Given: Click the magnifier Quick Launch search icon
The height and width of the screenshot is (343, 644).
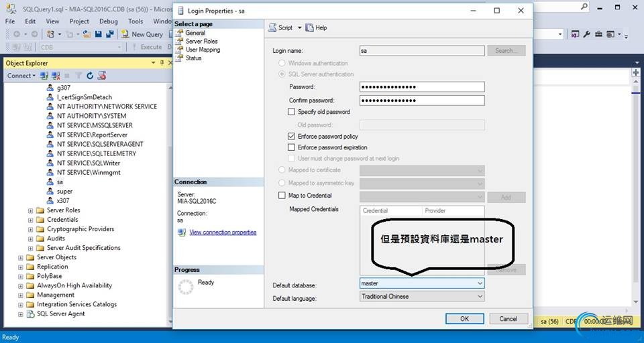Looking at the screenshot, I should point(584,7).
